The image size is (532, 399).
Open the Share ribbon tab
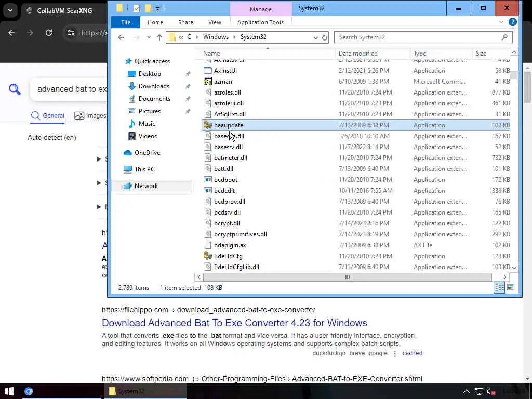[x=185, y=22]
